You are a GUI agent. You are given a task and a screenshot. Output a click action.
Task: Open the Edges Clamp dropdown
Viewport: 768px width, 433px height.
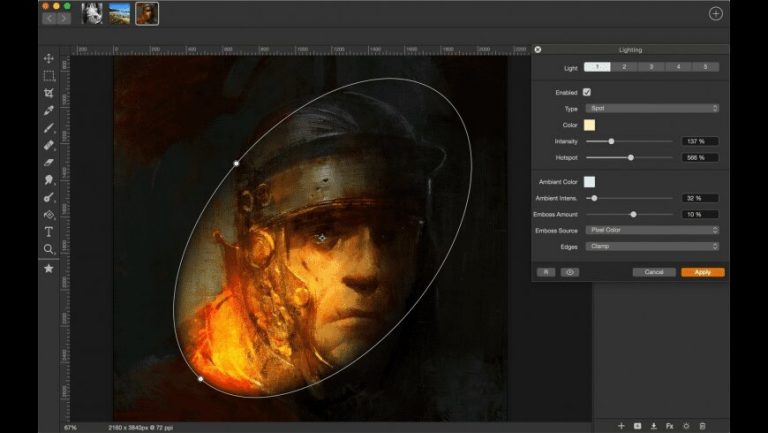pyautogui.click(x=652, y=246)
